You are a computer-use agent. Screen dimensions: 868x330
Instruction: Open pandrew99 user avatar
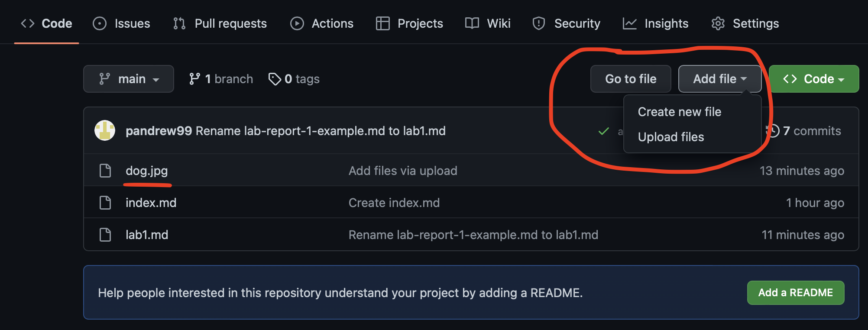click(105, 130)
